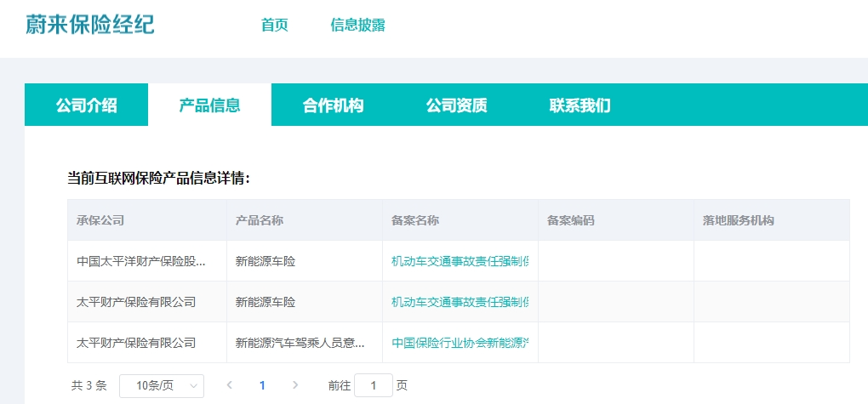The height and width of the screenshot is (404, 868).
Task: Open the 机动车交通事故责任强制 link in the second row
Action: (460, 302)
